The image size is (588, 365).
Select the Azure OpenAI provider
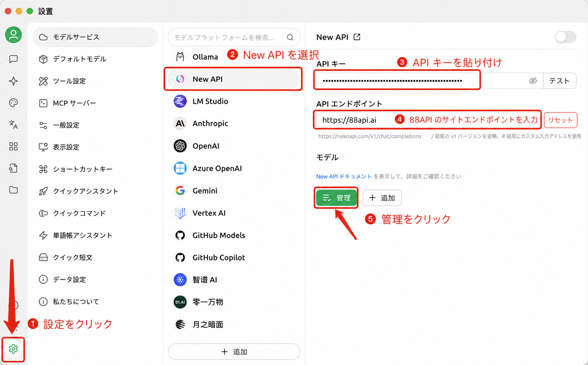(x=234, y=168)
